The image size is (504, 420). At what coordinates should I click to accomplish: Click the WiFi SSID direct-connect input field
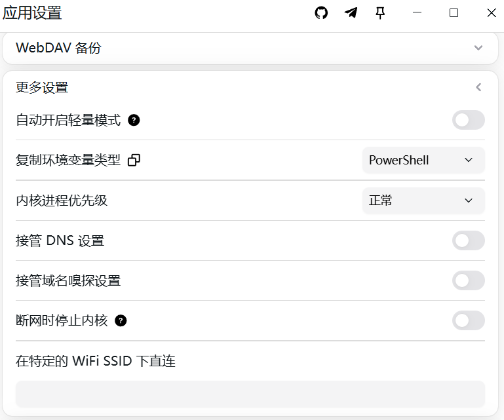coord(250,394)
